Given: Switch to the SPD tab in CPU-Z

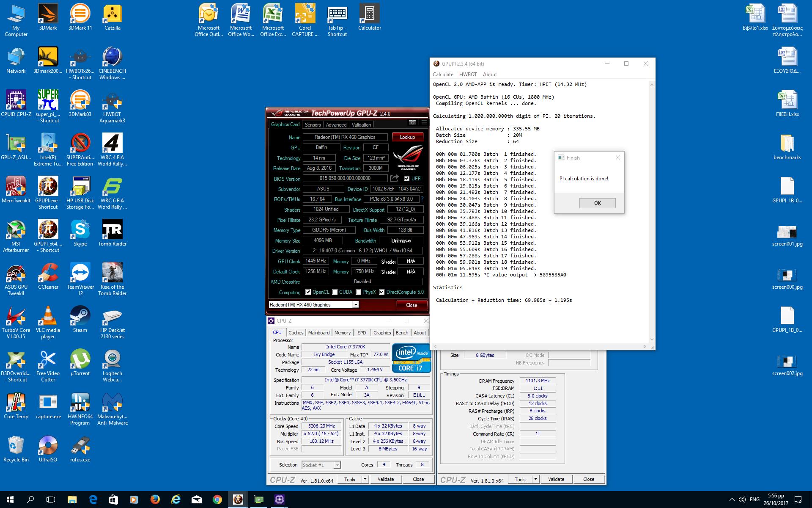Looking at the screenshot, I should (362, 333).
